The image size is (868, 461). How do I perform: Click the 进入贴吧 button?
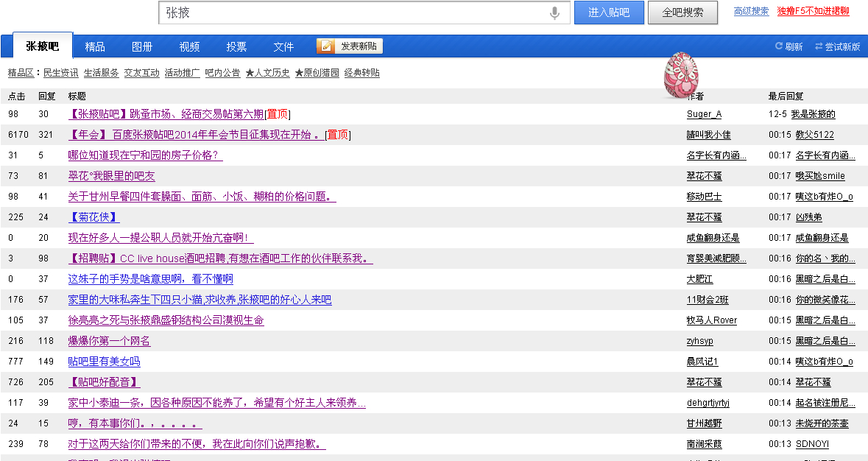[609, 13]
